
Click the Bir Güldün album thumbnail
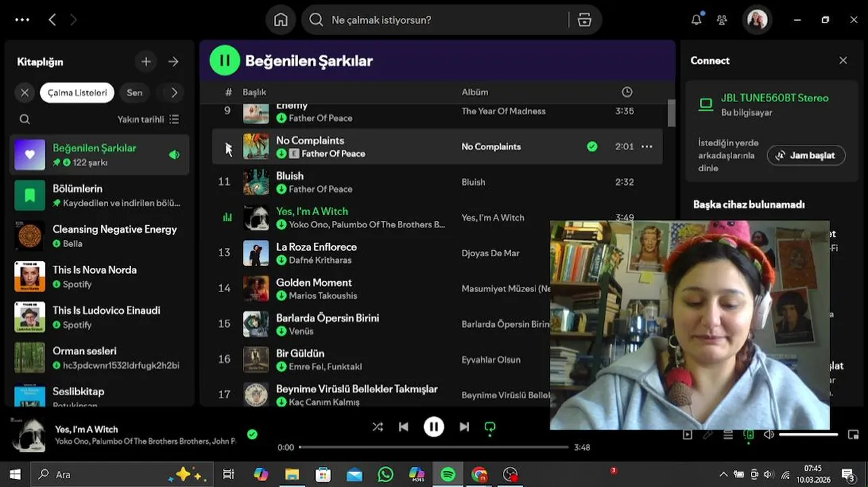[256, 360]
